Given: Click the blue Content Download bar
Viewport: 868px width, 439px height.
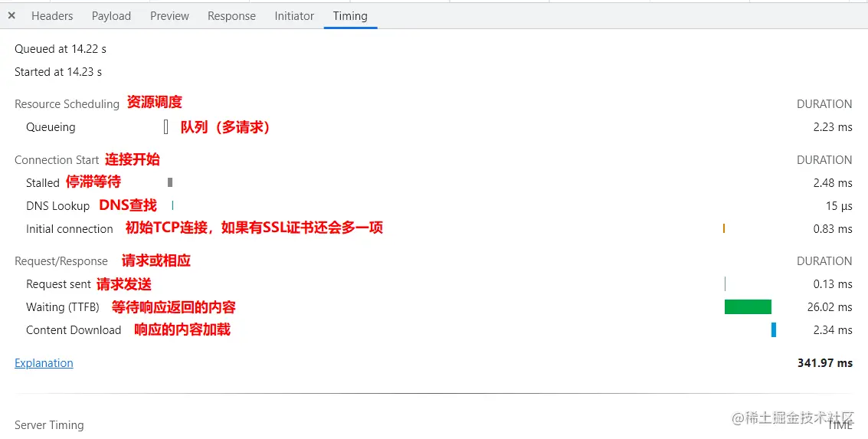Looking at the screenshot, I should (x=774, y=330).
